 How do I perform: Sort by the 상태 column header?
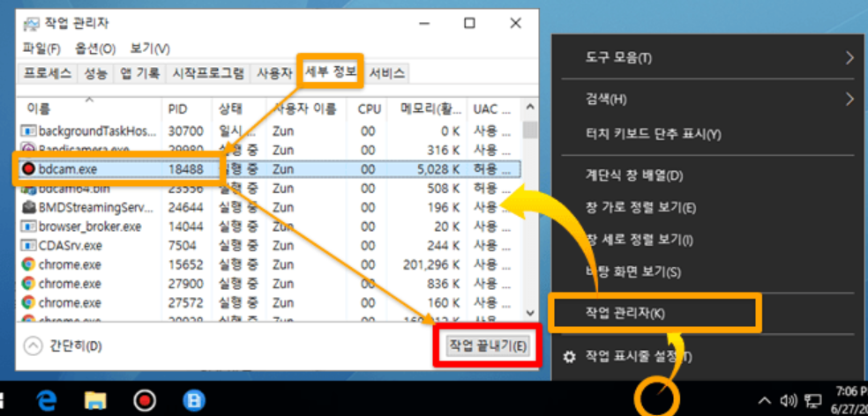coord(239,109)
